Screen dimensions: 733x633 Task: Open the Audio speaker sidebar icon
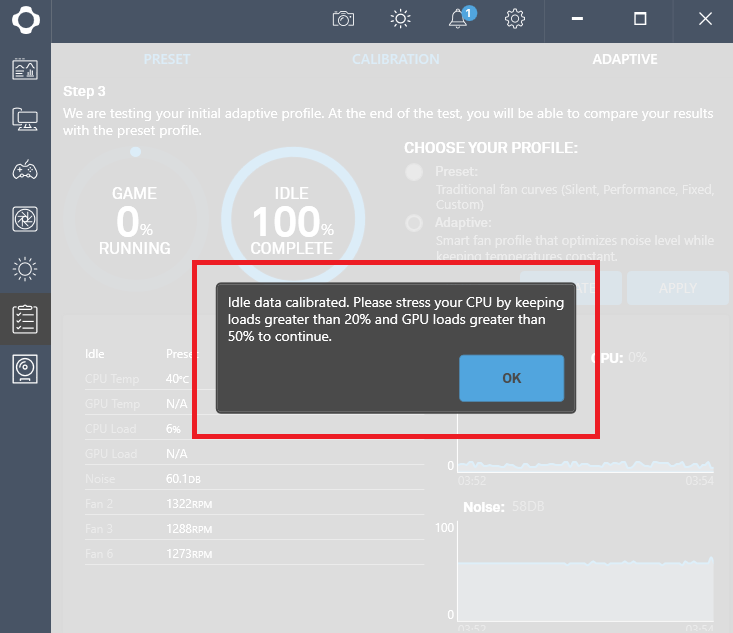pos(25,369)
